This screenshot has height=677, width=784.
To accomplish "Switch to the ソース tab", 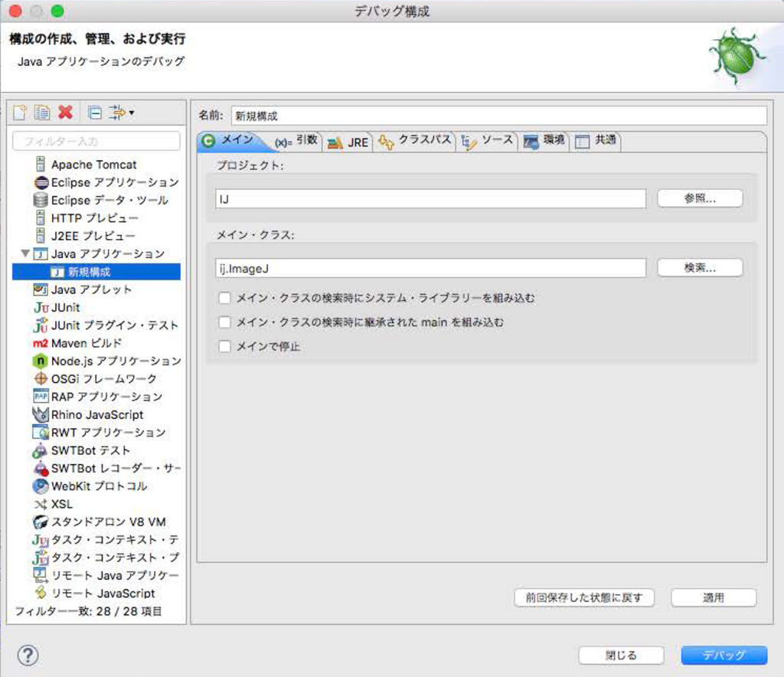I will [487, 140].
